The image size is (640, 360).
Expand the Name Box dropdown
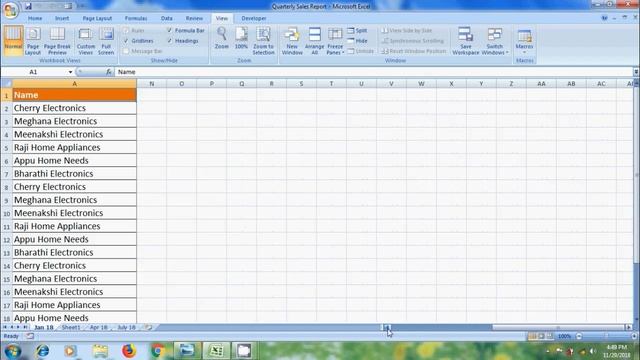coord(70,72)
